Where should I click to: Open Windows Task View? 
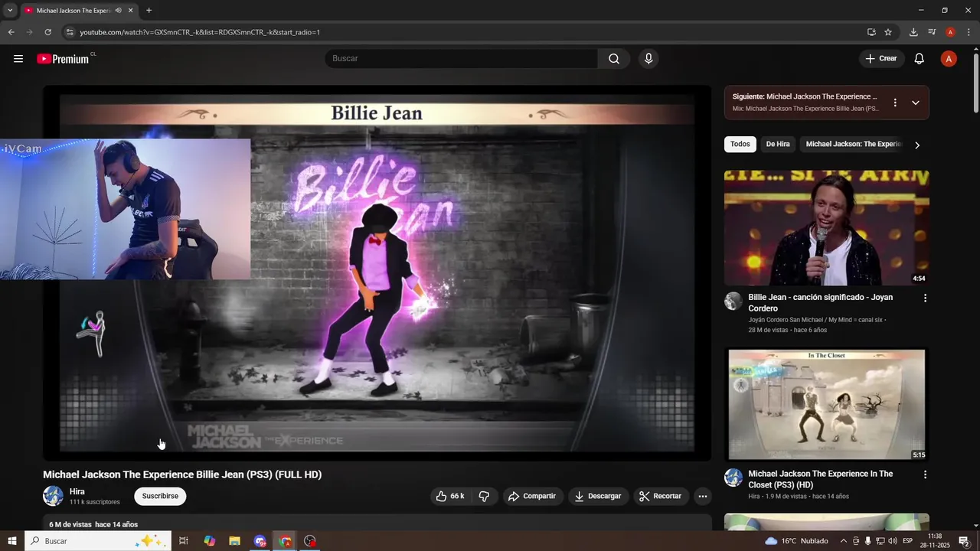pyautogui.click(x=184, y=541)
